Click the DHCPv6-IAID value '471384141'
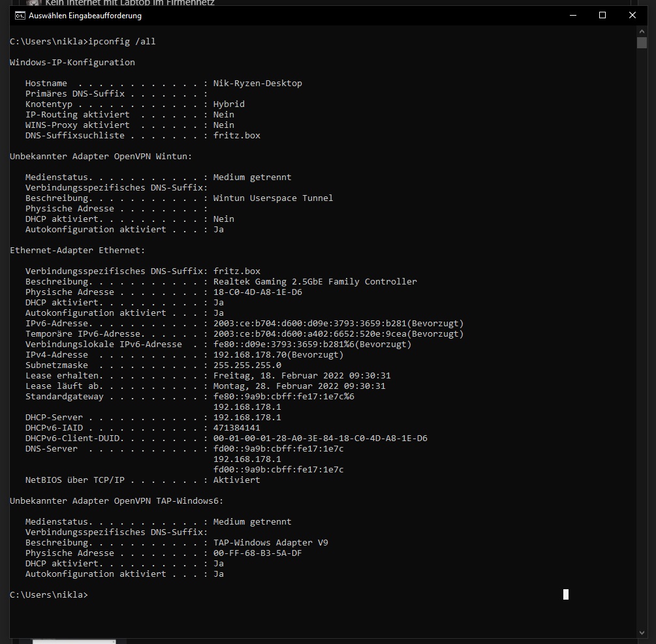This screenshot has width=656, height=644. click(237, 428)
